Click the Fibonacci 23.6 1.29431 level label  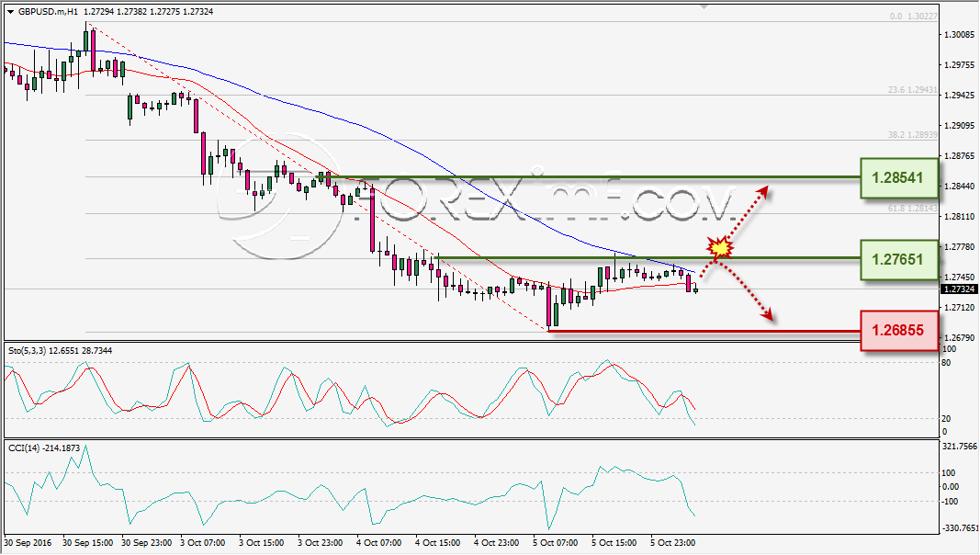coord(913,90)
